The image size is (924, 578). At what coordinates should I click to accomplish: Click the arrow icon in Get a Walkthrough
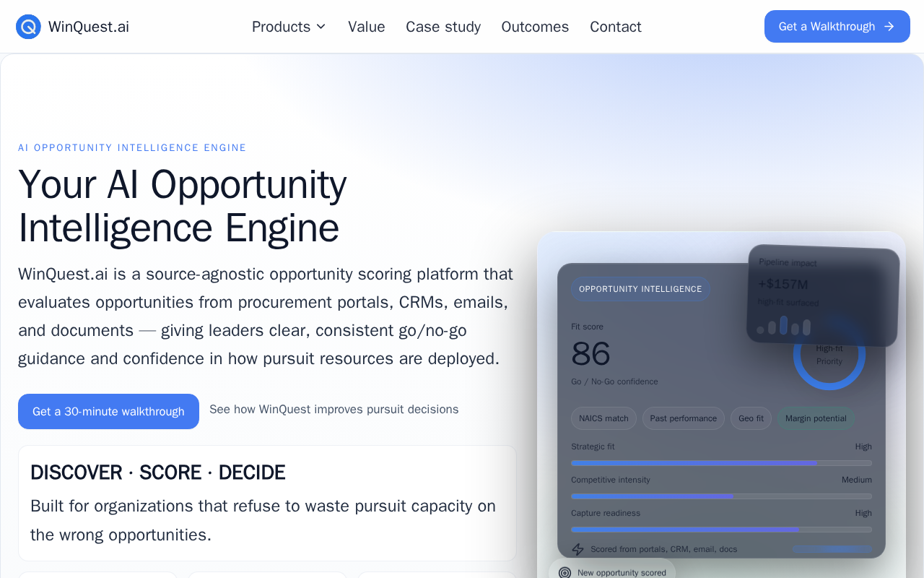[x=889, y=27]
